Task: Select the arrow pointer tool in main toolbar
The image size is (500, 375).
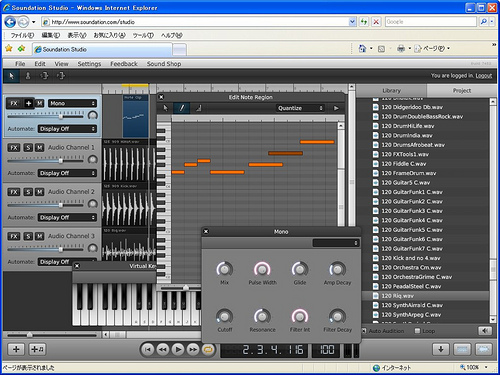Action: point(12,76)
